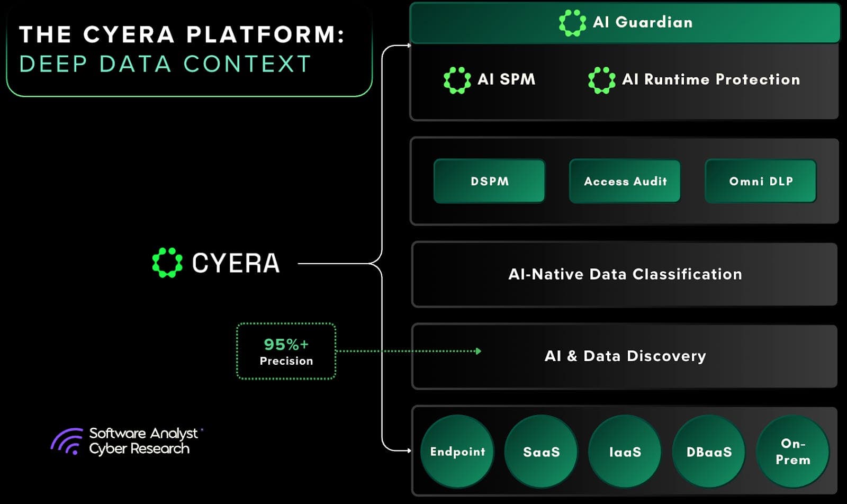The height and width of the screenshot is (504, 847).
Task: Click the AI SPM ring icon
Action: click(x=457, y=80)
